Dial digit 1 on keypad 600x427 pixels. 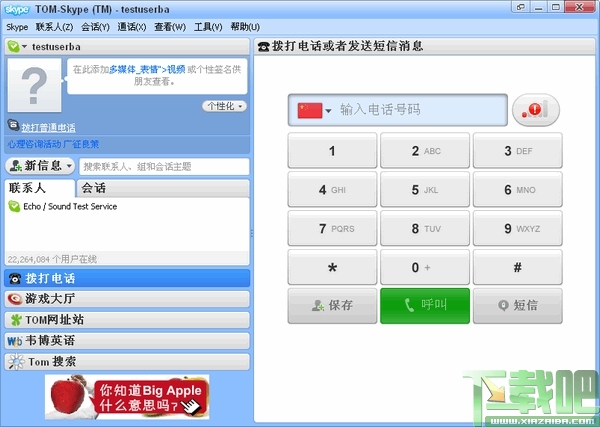tap(332, 151)
